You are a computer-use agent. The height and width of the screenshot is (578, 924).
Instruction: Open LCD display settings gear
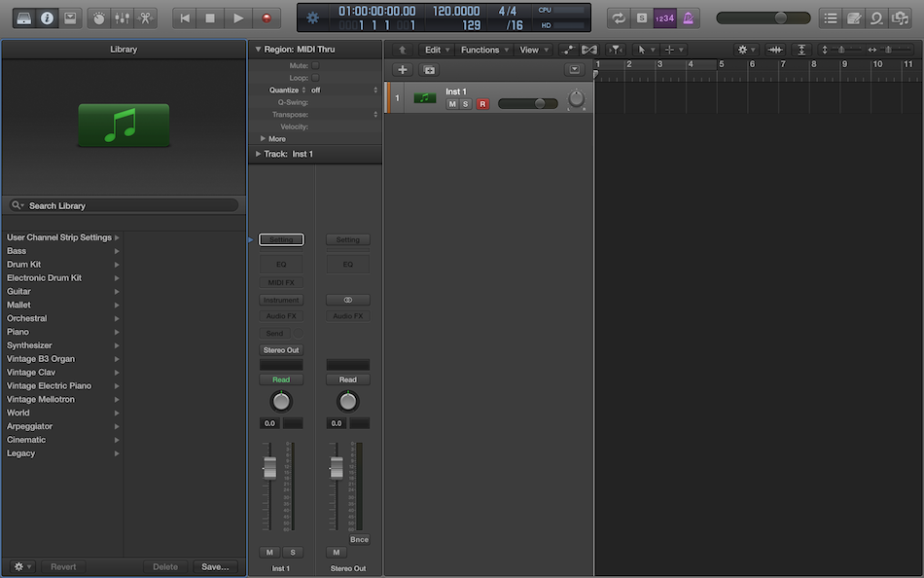click(312, 18)
